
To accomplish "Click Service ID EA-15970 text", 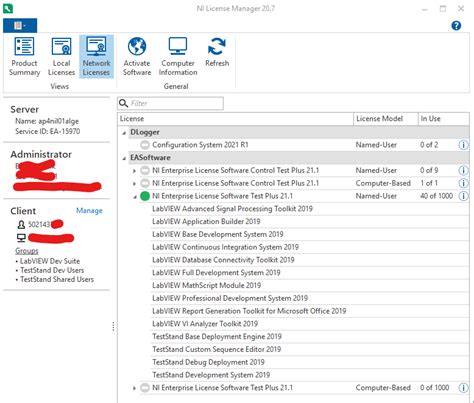I will coord(48,131).
